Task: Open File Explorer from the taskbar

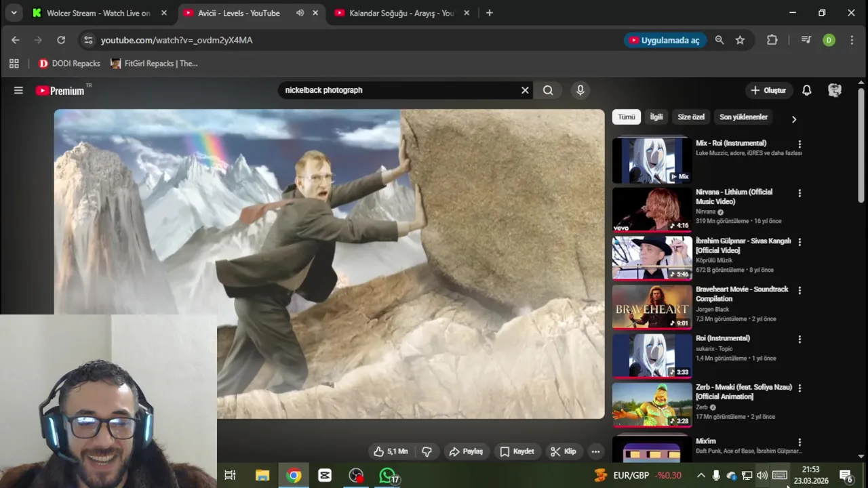Action: click(x=262, y=476)
